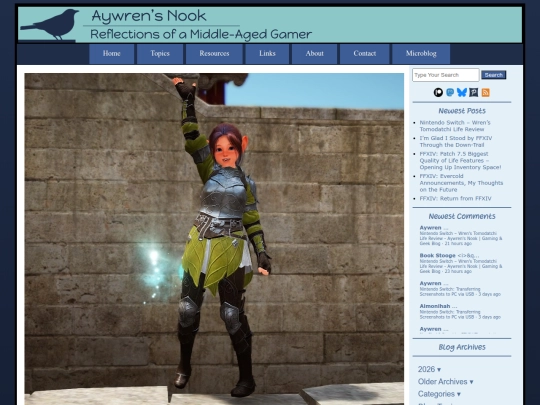Open Book Stooge's comment
The image size is (540, 405).
point(461,263)
